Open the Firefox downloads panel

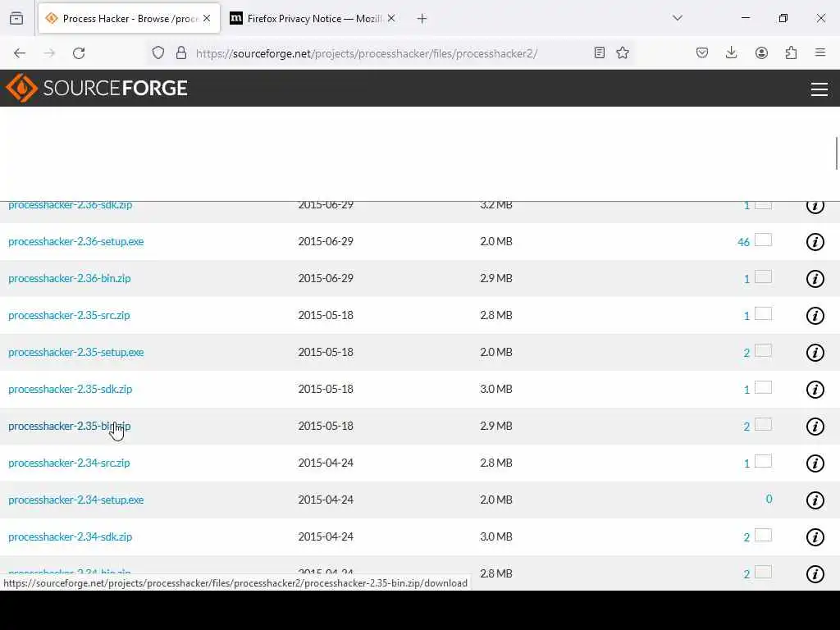click(731, 52)
